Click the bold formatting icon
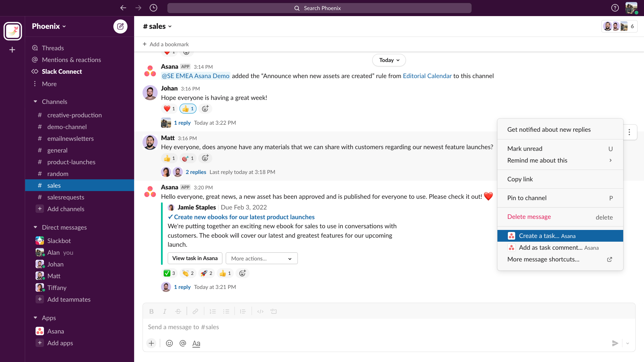 pos(151,311)
